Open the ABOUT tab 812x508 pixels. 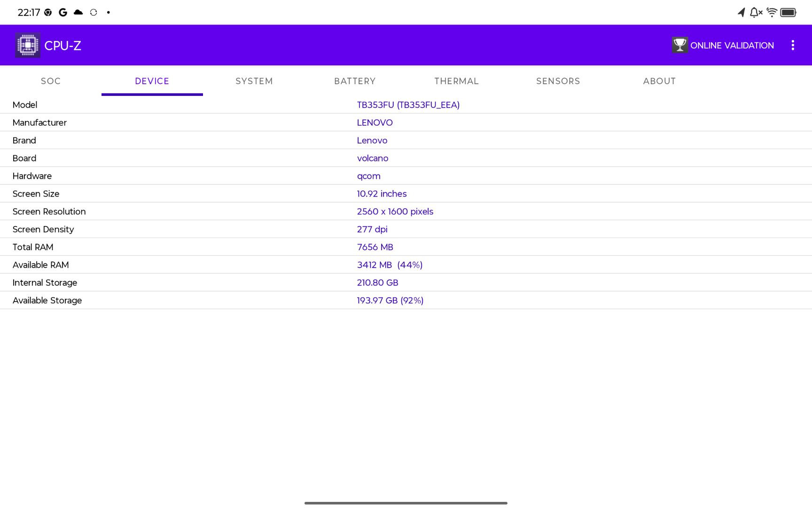(x=660, y=81)
